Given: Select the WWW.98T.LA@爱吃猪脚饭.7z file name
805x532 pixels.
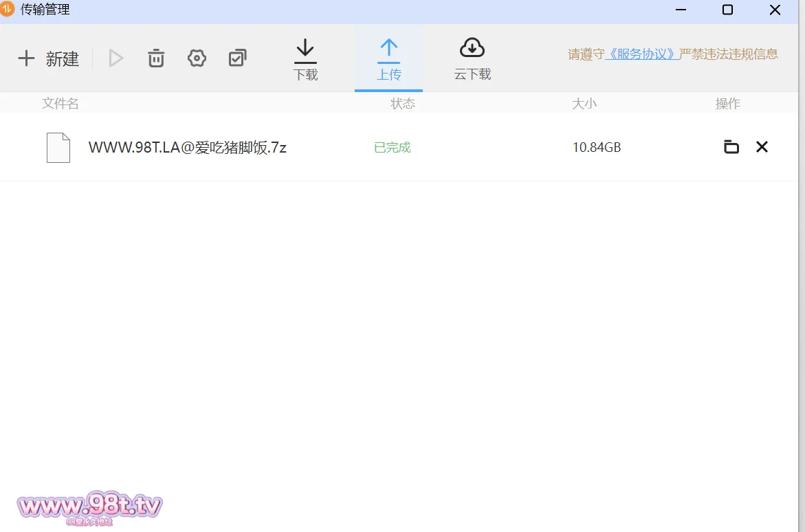Looking at the screenshot, I should click(x=187, y=148).
